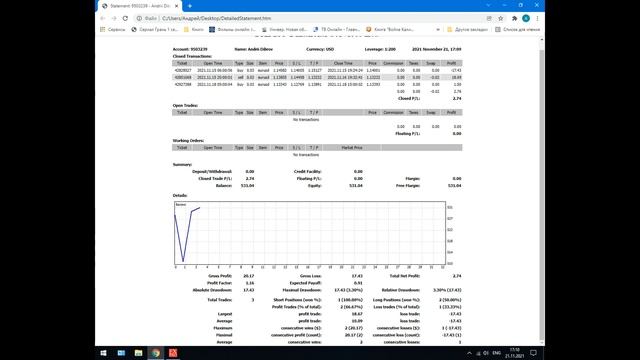Screen dimensions: 640x360
Task: Click the balance chart graph
Action: [x=310, y=233]
